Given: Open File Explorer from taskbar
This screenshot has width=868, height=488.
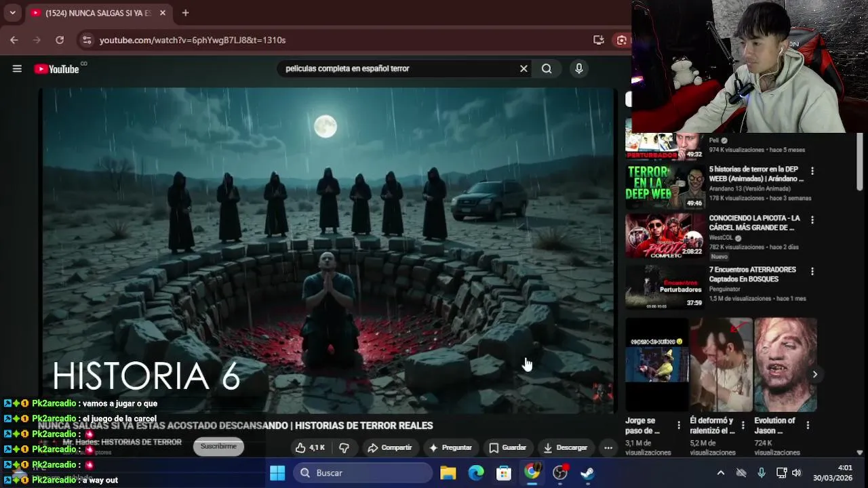Looking at the screenshot, I should 448,473.
